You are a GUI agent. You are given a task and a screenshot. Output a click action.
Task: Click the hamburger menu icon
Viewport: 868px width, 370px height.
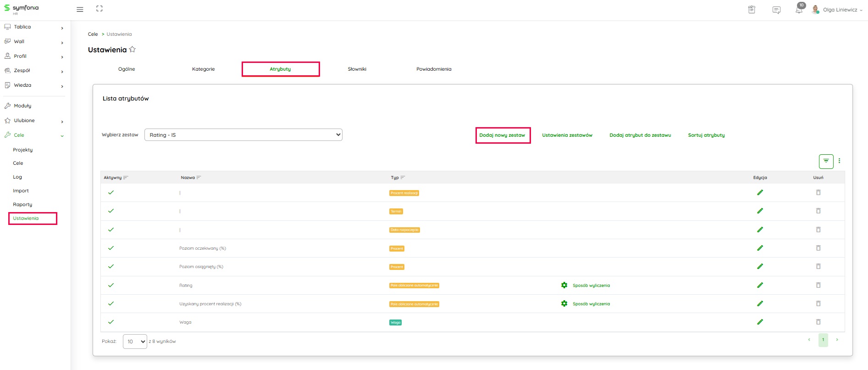point(80,9)
